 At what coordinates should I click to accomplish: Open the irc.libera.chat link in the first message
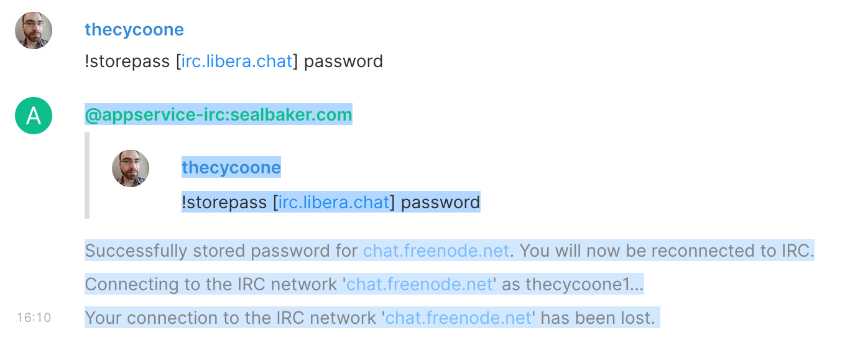coord(236,61)
